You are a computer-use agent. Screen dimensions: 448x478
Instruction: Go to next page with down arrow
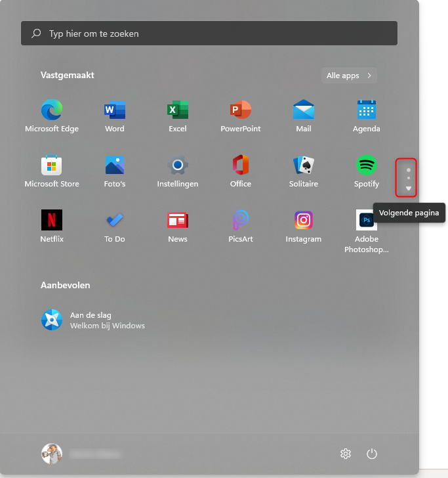point(409,188)
